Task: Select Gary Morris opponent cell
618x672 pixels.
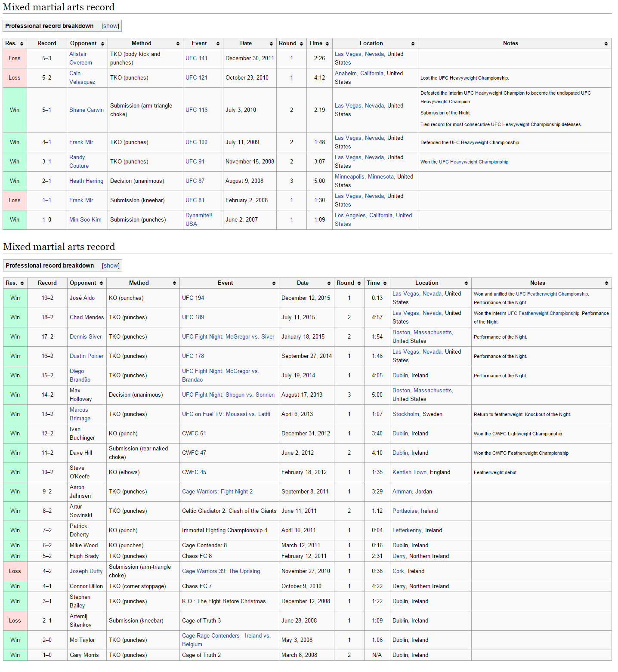Action: 87,655
